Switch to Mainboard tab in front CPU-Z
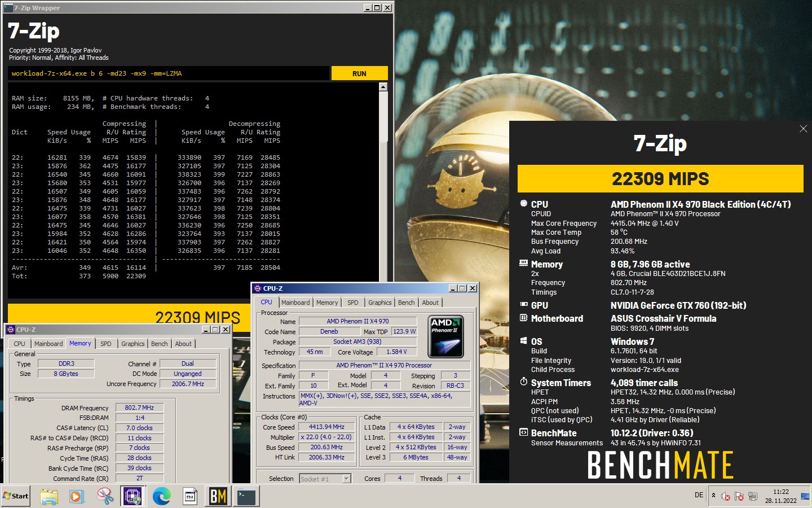 point(295,303)
